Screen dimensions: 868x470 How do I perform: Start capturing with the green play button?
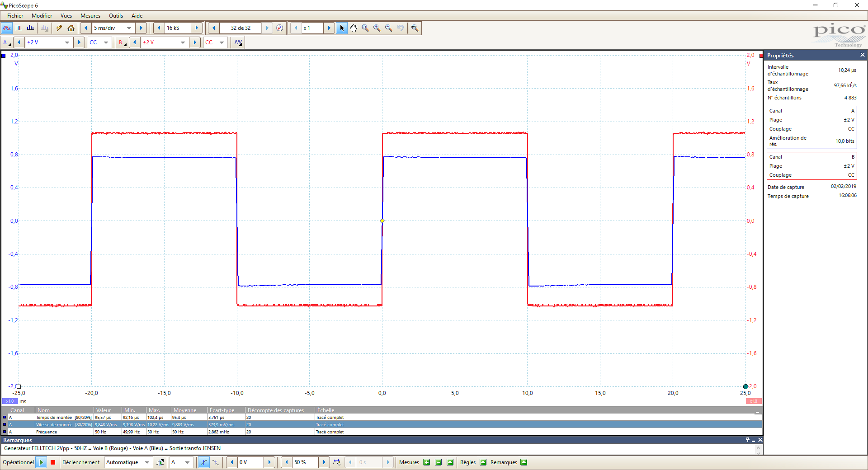[x=41, y=462]
